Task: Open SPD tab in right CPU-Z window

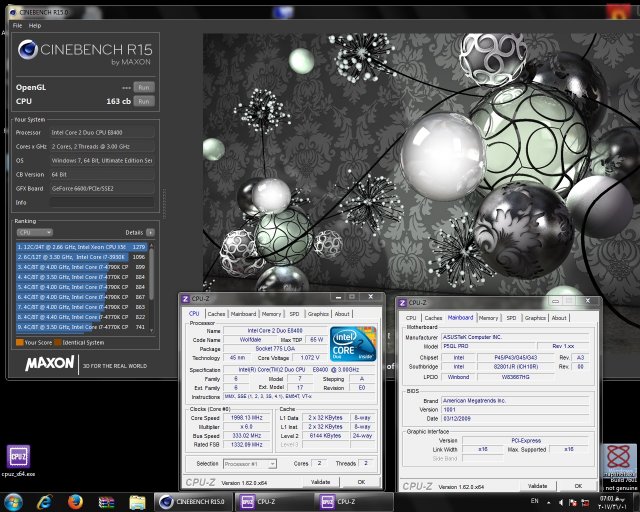Action: coord(511,318)
